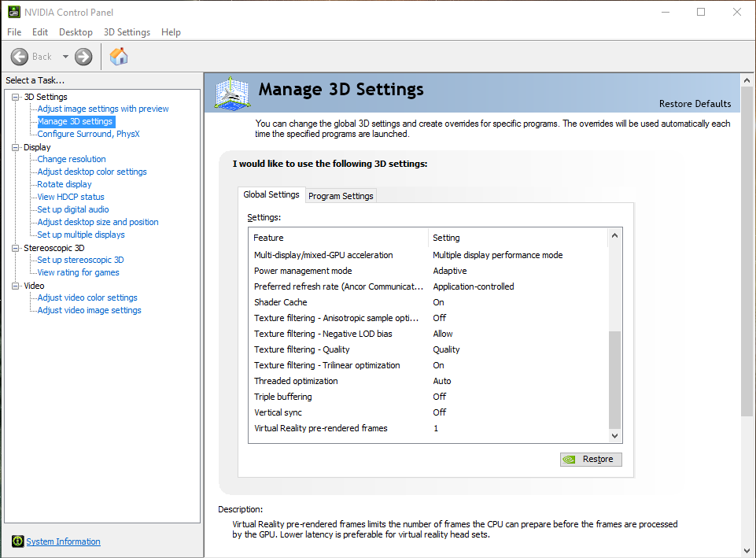
Task: Collapse the 3D Settings tree node
Action: [x=16, y=97]
